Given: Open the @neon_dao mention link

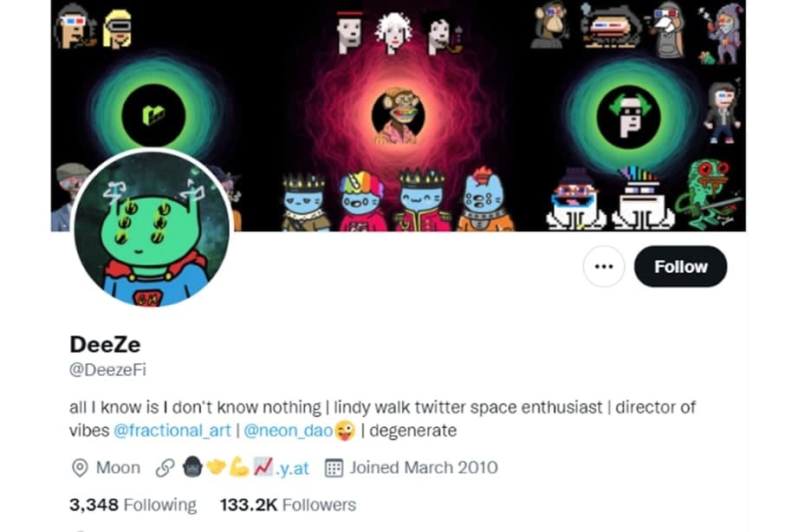Looking at the screenshot, I should [x=288, y=431].
